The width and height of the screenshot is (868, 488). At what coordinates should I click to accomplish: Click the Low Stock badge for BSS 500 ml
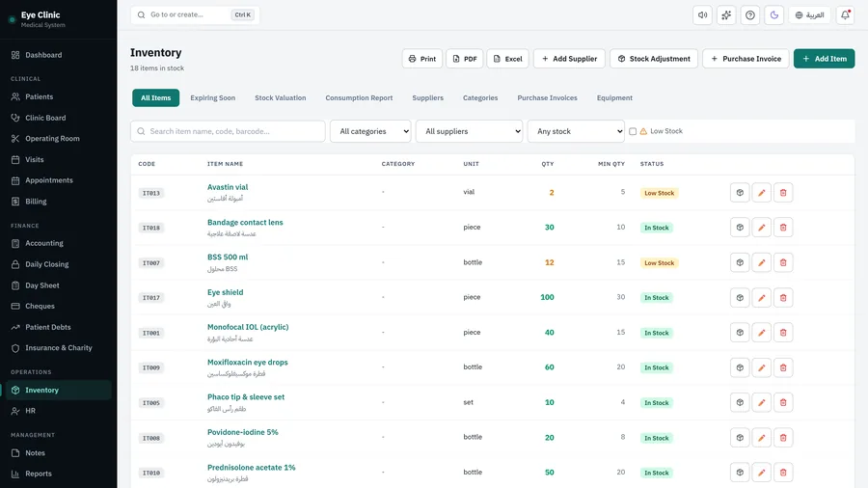(660, 263)
